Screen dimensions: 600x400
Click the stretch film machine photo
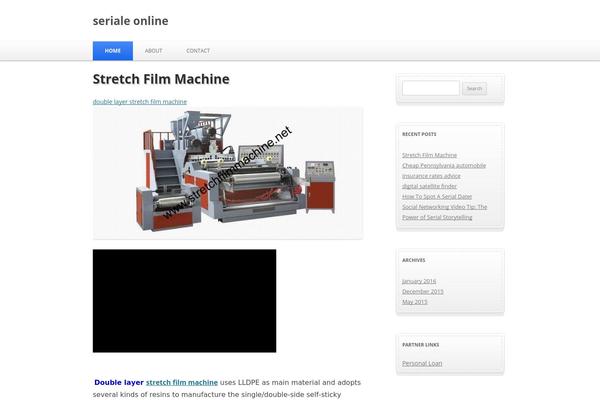coord(227,172)
